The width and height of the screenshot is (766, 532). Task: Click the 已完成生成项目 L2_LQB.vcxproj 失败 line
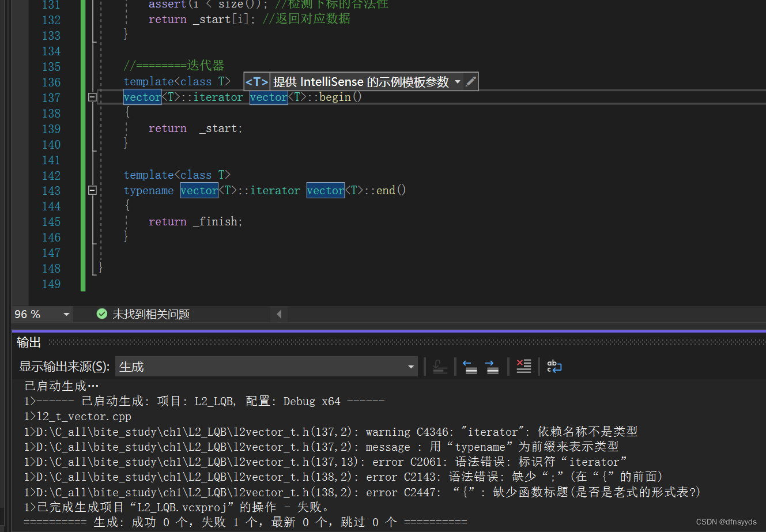[177, 507]
